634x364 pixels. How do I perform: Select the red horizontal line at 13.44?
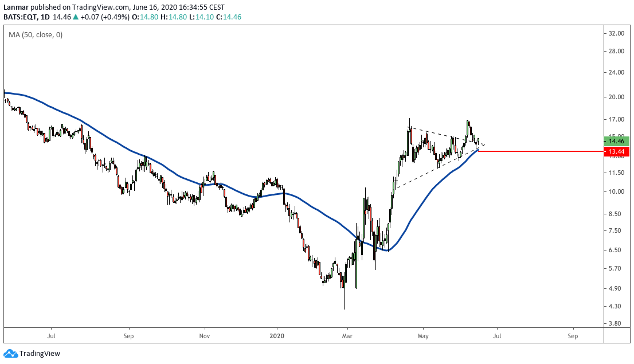click(x=541, y=151)
